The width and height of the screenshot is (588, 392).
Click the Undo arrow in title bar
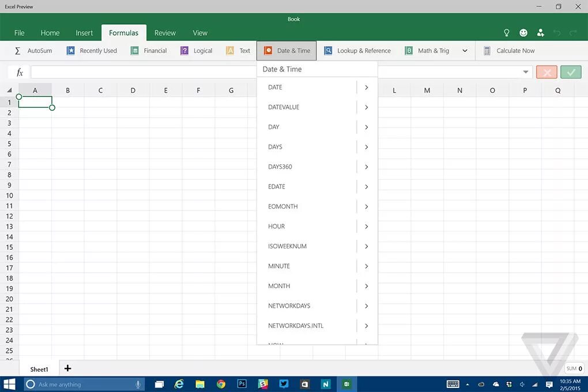(x=557, y=33)
